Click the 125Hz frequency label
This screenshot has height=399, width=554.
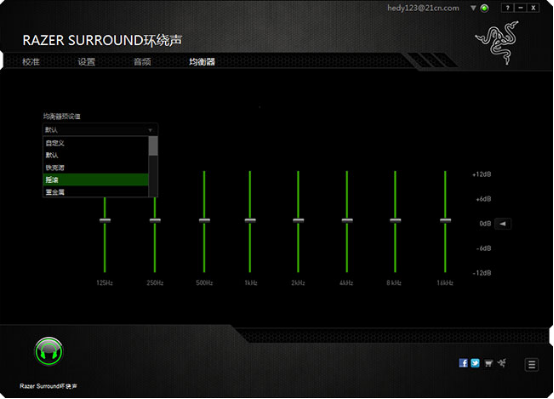(105, 283)
